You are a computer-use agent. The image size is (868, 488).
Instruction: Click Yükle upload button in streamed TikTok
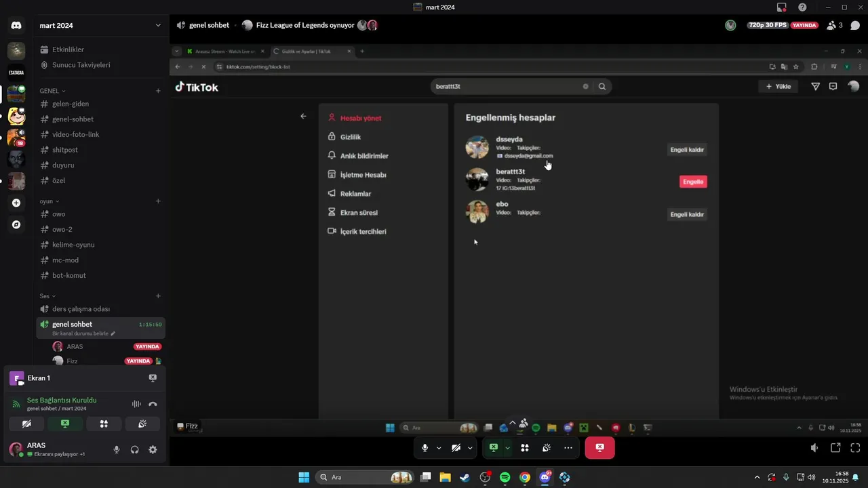[778, 87]
